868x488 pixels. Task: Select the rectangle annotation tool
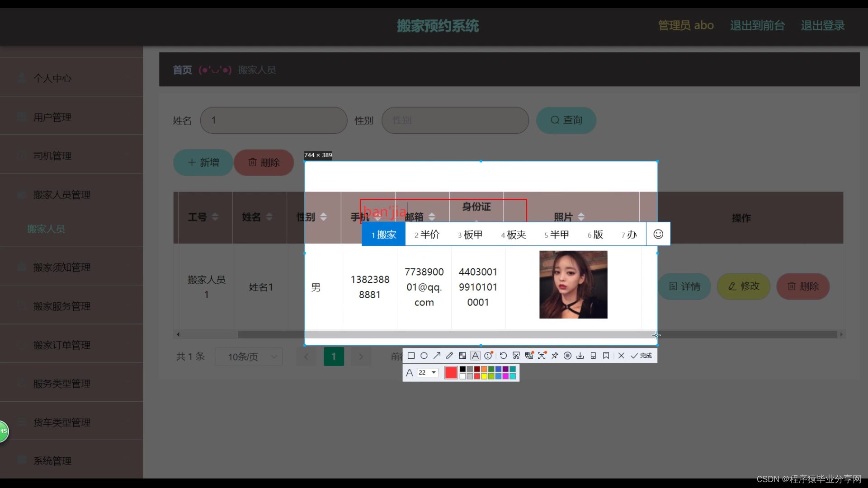pos(411,356)
